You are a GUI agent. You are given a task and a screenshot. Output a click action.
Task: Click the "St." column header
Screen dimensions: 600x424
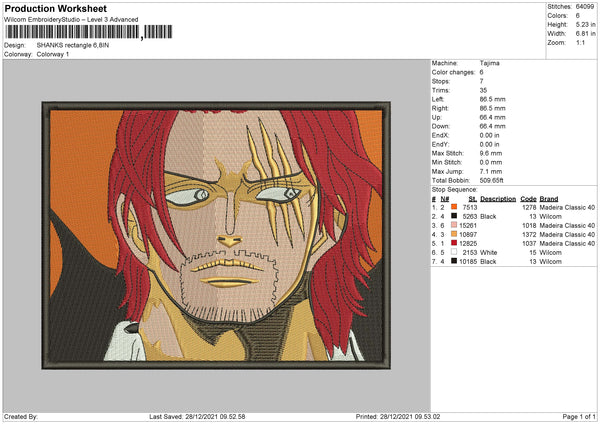473,199
